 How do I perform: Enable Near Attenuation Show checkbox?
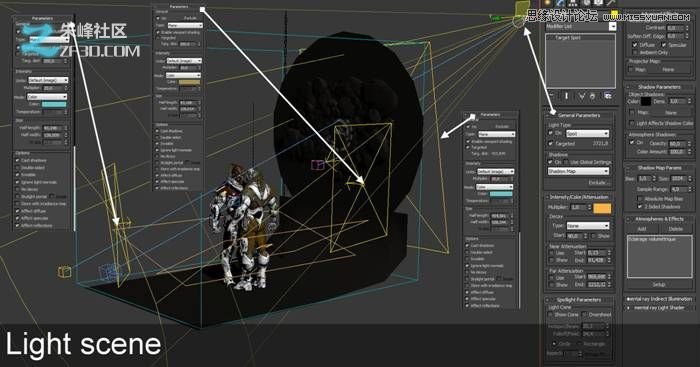(x=552, y=259)
